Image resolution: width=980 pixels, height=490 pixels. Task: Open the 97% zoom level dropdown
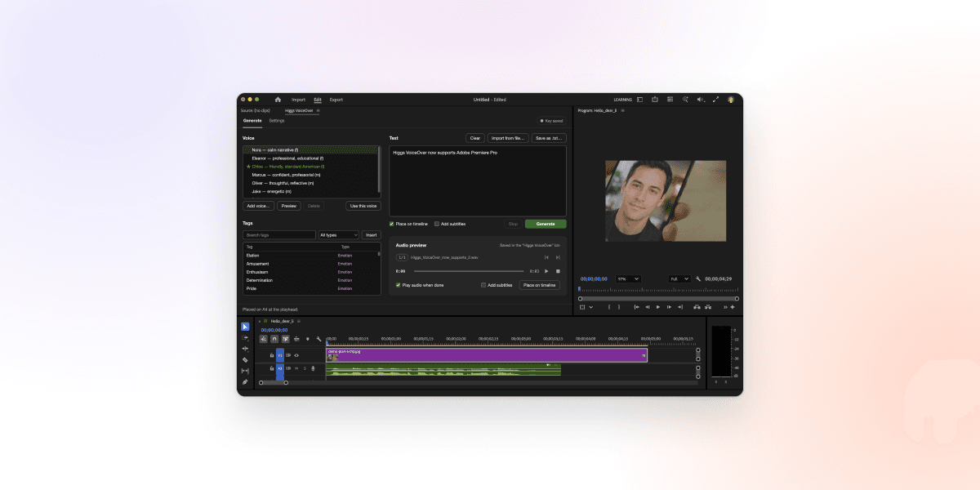tap(628, 278)
